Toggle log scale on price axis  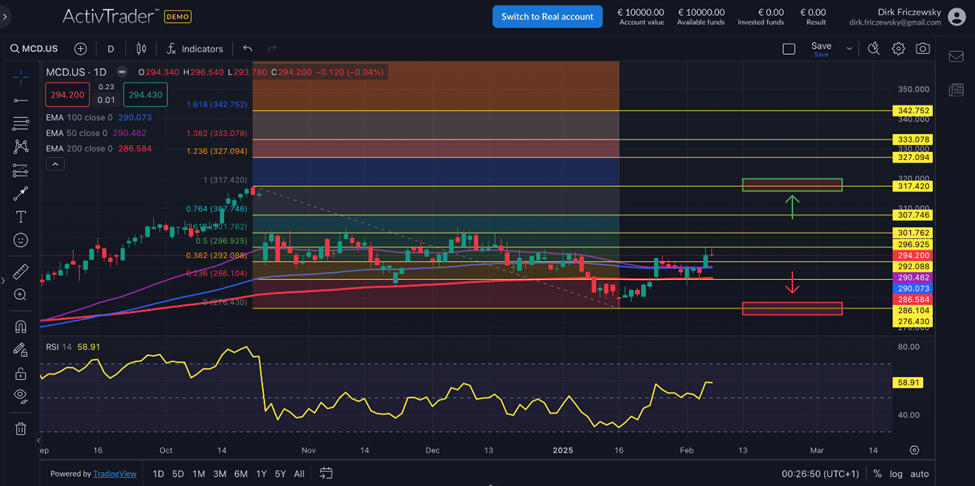point(895,474)
